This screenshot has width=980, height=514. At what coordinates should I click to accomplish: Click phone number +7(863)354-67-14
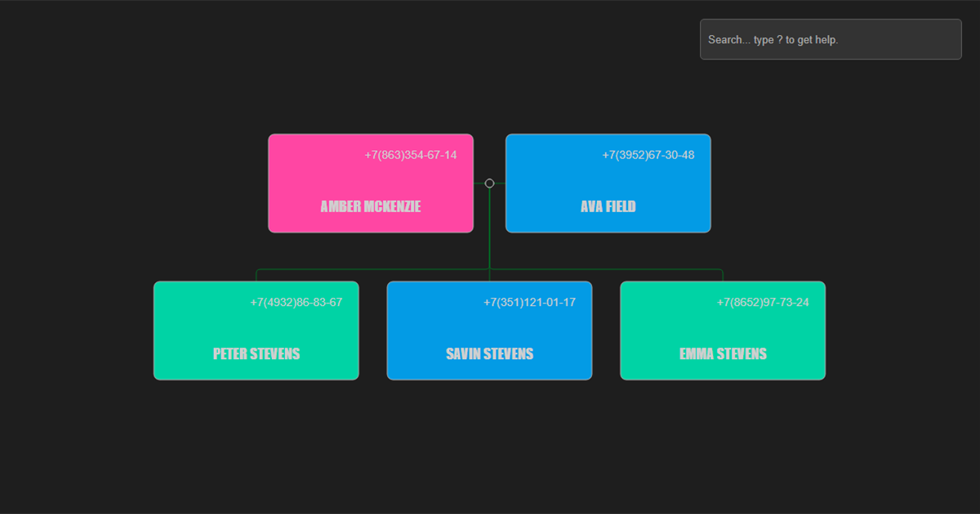(x=411, y=155)
